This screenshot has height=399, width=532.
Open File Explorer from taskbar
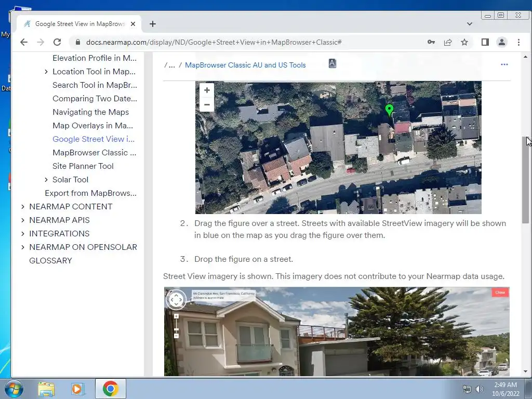pyautogui.click(x=46, y=389)
